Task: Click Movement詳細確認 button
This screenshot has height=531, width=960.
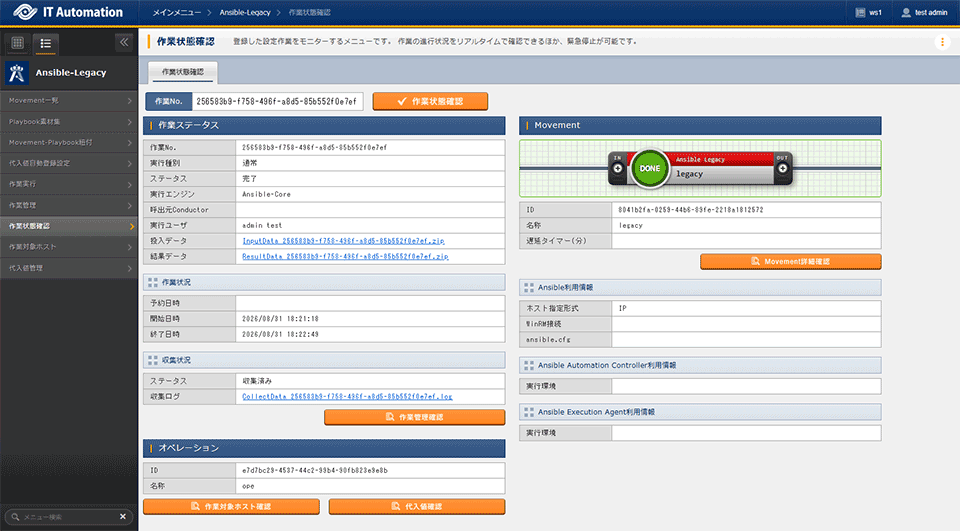Action: [790, 262]
